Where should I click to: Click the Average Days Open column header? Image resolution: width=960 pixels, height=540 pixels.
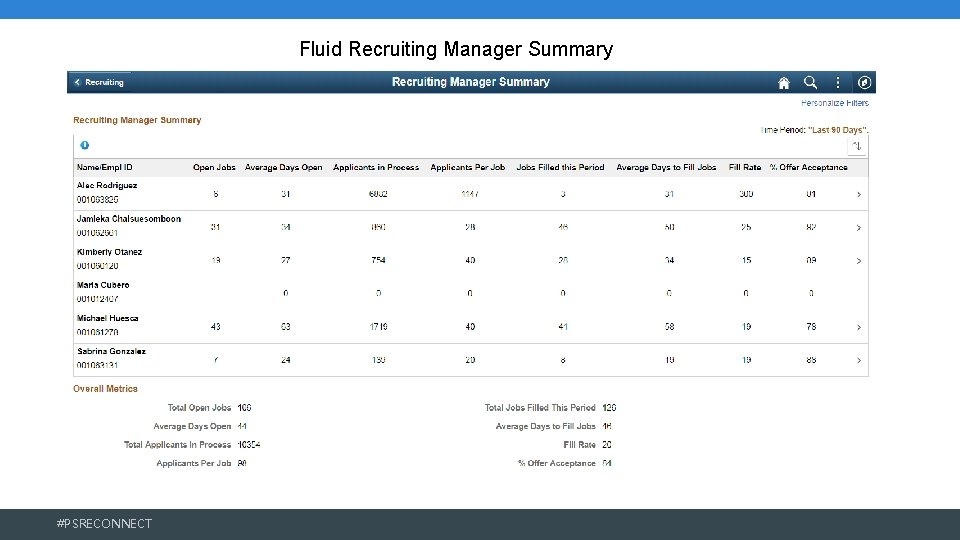click(283, 167)
